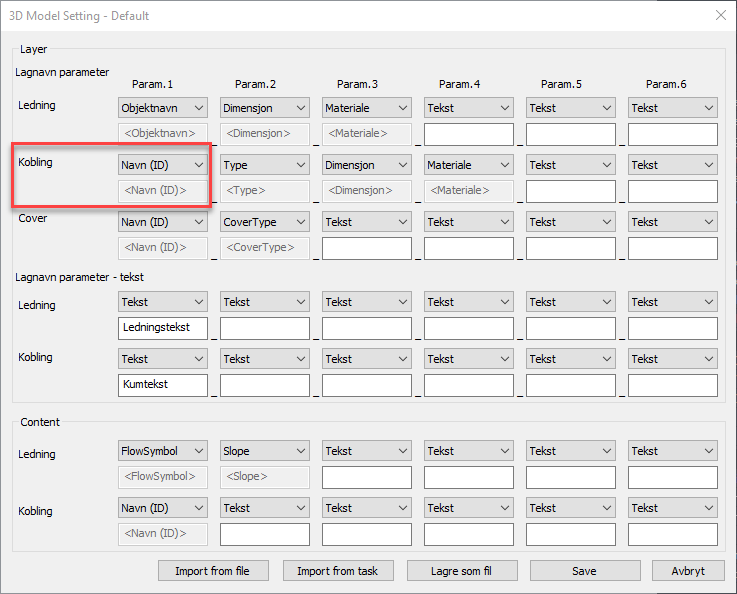The image size is (737, 594).
Task: Open Kobling's Materiale dropdown under Param.4
Action: click(468, 165)
